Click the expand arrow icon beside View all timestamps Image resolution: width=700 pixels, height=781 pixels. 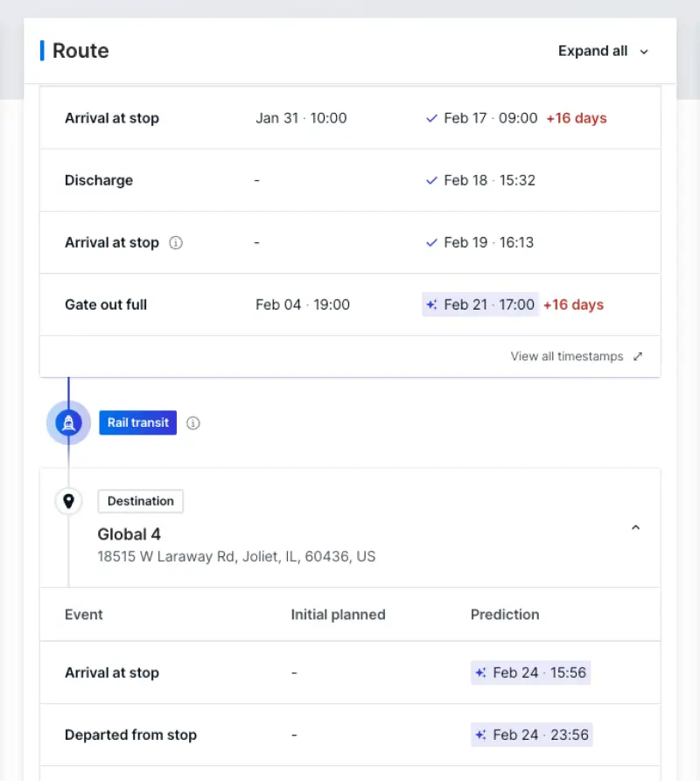tap(638, 356)
